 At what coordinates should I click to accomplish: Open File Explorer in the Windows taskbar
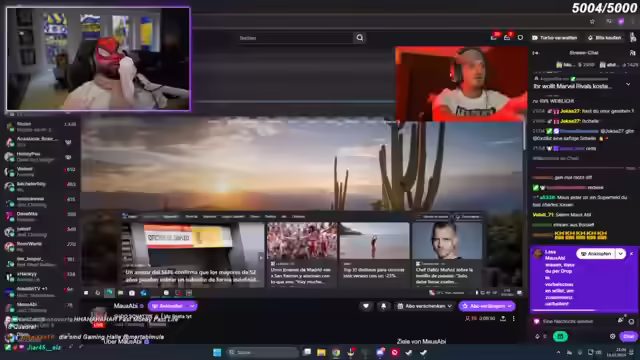(321, 352)
